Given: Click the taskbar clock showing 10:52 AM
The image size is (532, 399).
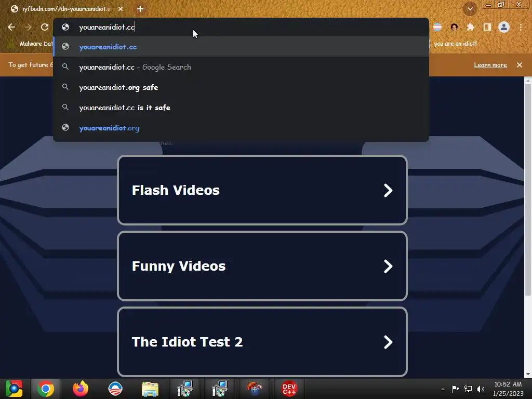Looking at the screenshot, I should coord(508,389).
